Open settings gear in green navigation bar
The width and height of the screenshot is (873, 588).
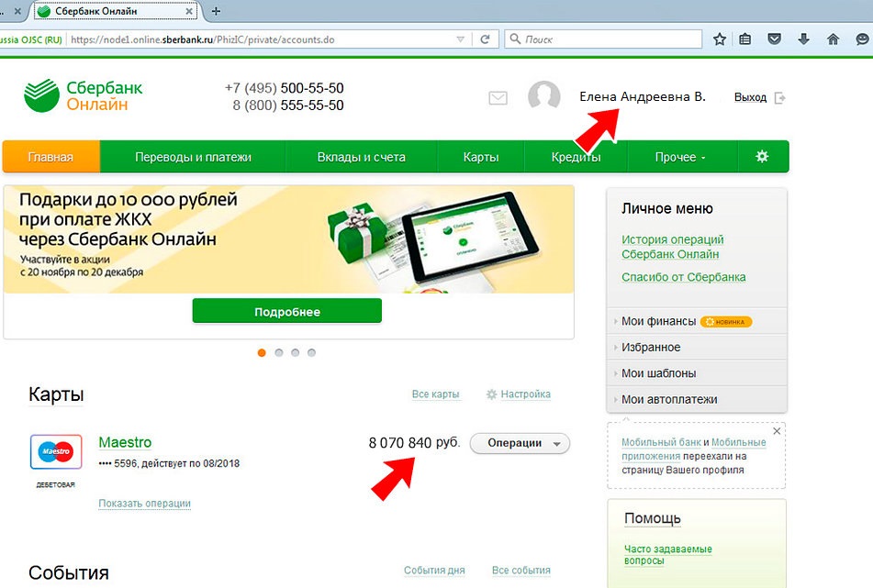(x=761, y=157)
